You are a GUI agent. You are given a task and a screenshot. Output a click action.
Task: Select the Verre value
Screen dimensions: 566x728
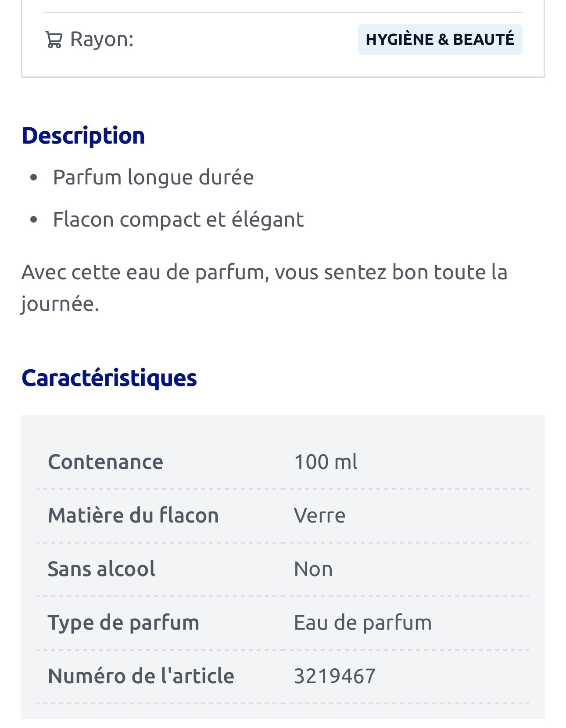tap(319, 515)
